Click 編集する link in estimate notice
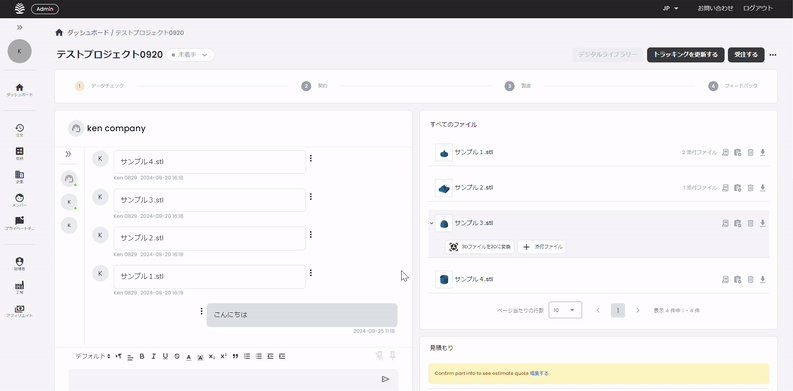 click(539, 373)
